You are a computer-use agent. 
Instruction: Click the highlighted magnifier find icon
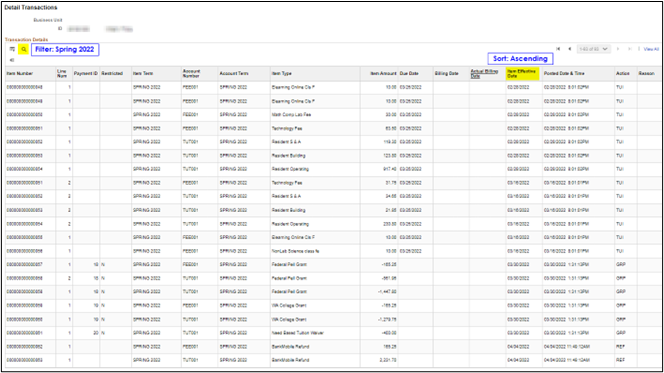pyautogui.click(x=24, y=50)
